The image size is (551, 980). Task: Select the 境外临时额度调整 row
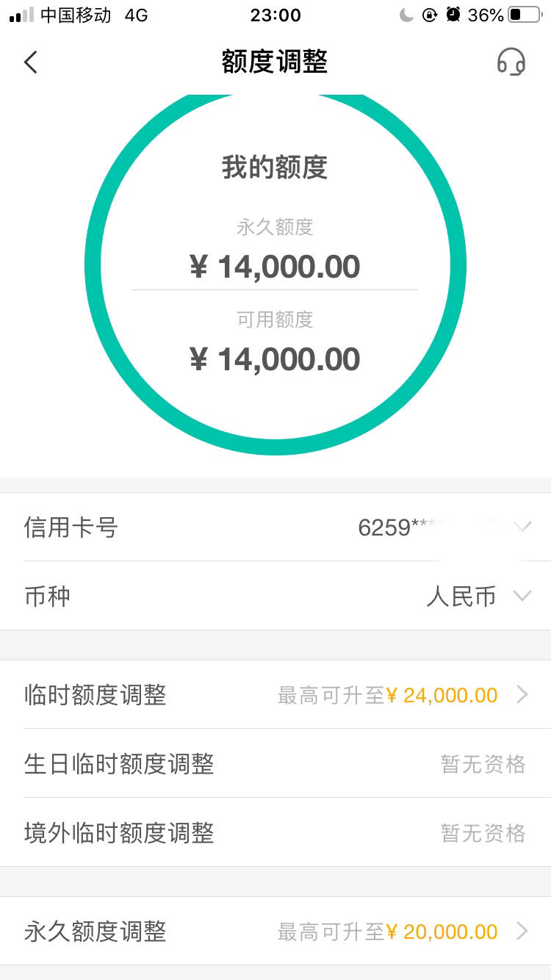click(275, 832)
